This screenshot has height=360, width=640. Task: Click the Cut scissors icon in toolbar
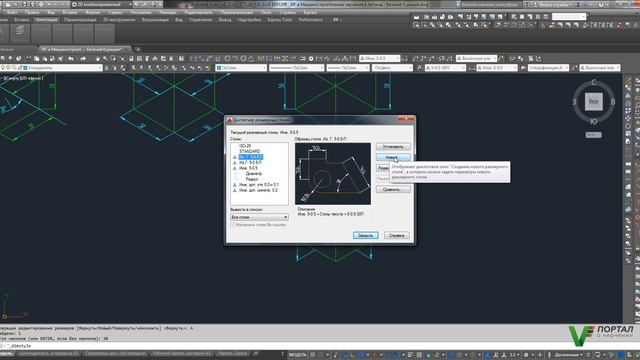(x=29, y=59)
